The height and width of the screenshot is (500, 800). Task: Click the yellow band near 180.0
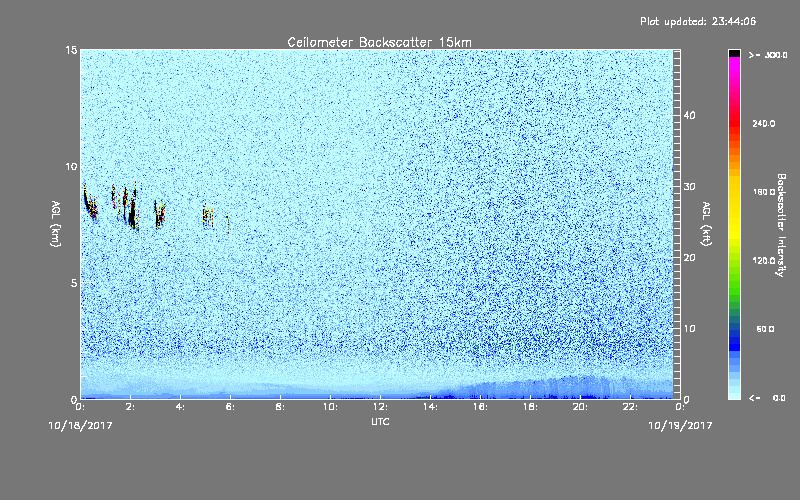point(734,193)
